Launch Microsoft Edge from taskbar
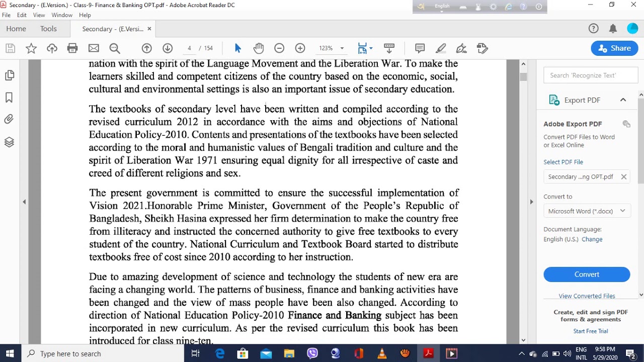The width and height of the screenshot is (644, 362). click(x=220, y=353)
